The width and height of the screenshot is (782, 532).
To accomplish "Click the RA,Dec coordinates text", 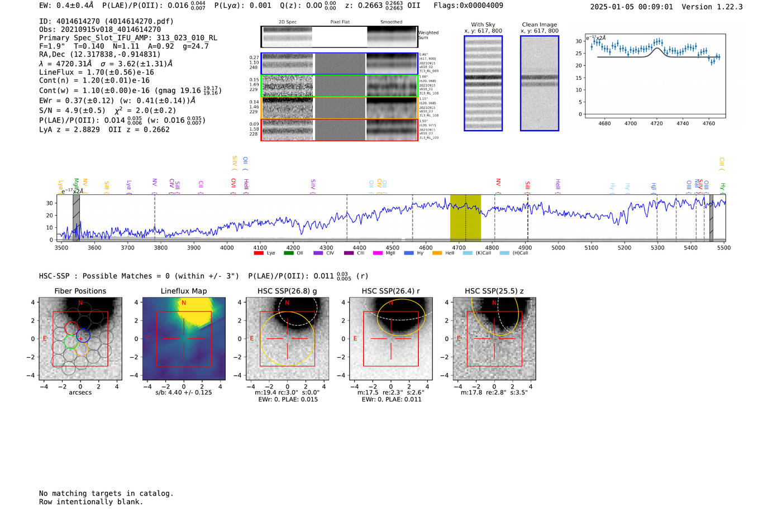I will (100, 54).
